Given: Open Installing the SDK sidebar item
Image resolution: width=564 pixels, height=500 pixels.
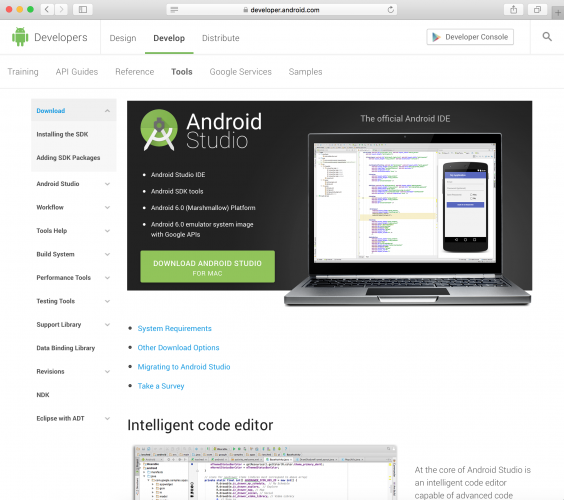Looking at the screenshot, I should pos(62,134).
